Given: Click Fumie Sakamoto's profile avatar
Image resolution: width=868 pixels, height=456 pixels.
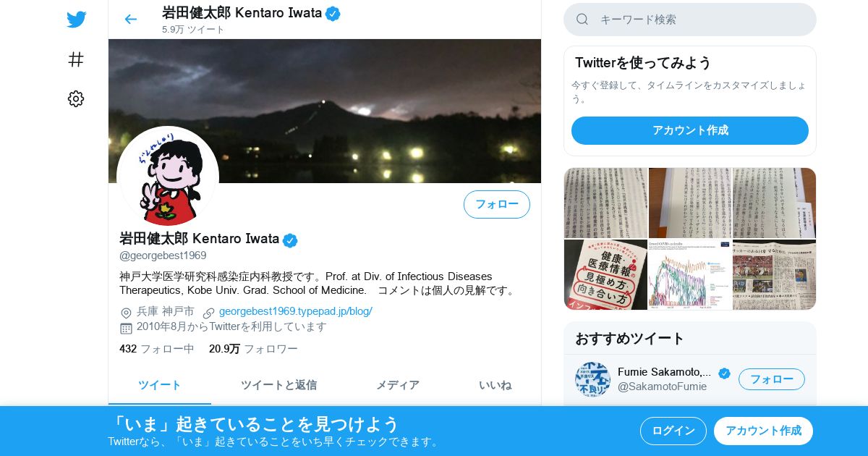Looking at the screenshot, I should click(x=592, y=379).
